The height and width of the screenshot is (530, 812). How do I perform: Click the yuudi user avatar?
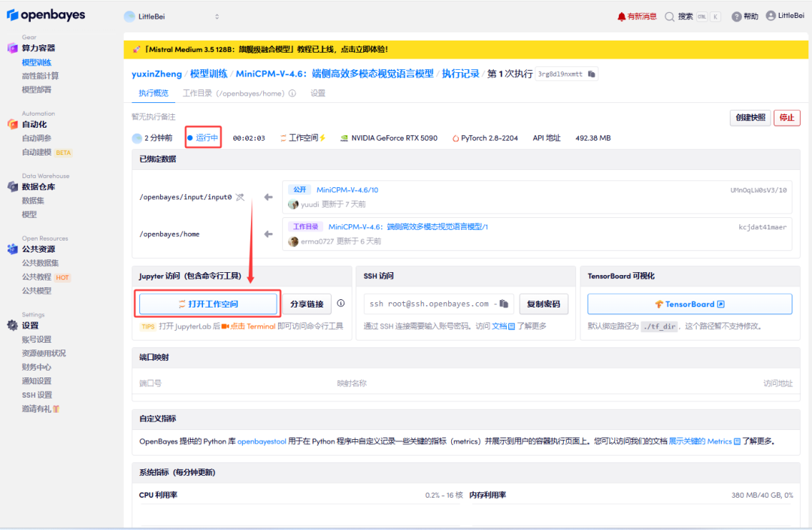click(293, 204)
